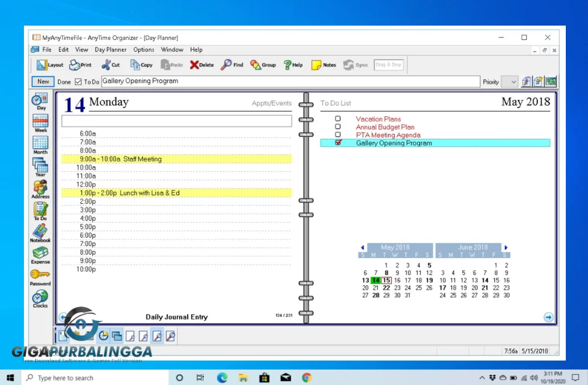Click the magnifier page icon beside Priority

click(x=526, y=82)
